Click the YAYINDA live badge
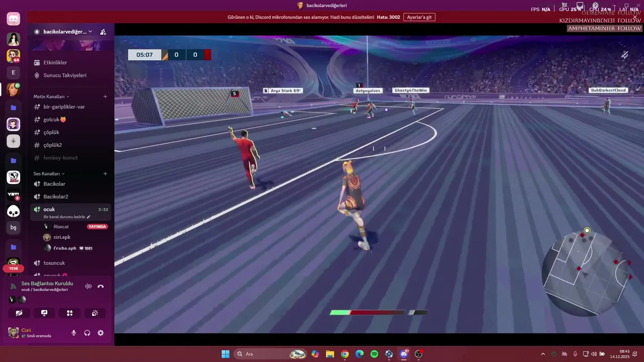Viewport: 644px width, 362px height. (97, 227)
